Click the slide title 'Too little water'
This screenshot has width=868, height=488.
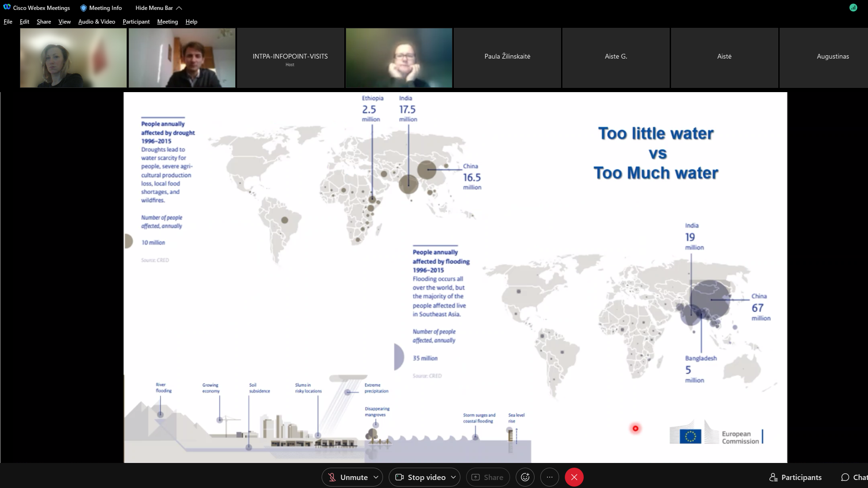tap(655, 133)
